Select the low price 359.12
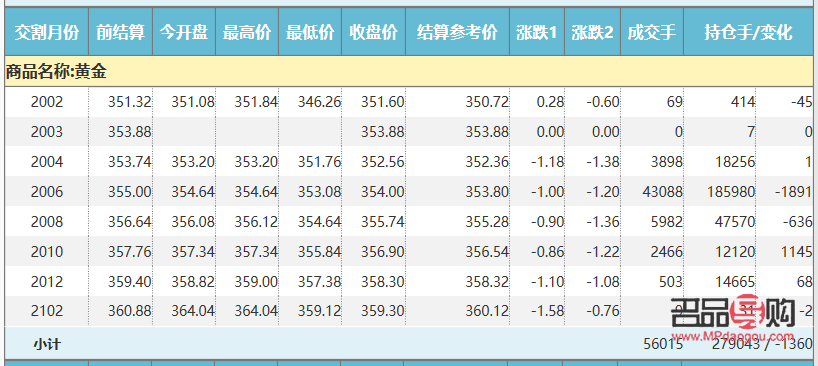The width and height of the screenshot is (818, 366). pos(320,311)
